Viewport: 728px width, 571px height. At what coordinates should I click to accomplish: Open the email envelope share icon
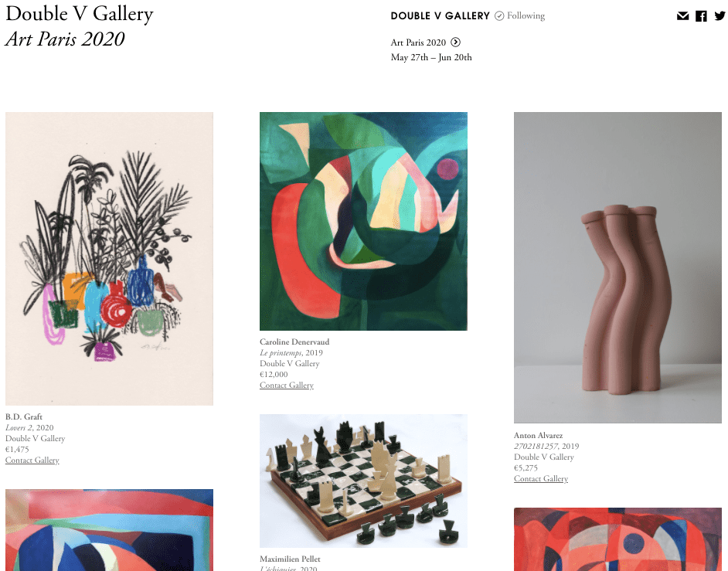click(x=682, y=16)
